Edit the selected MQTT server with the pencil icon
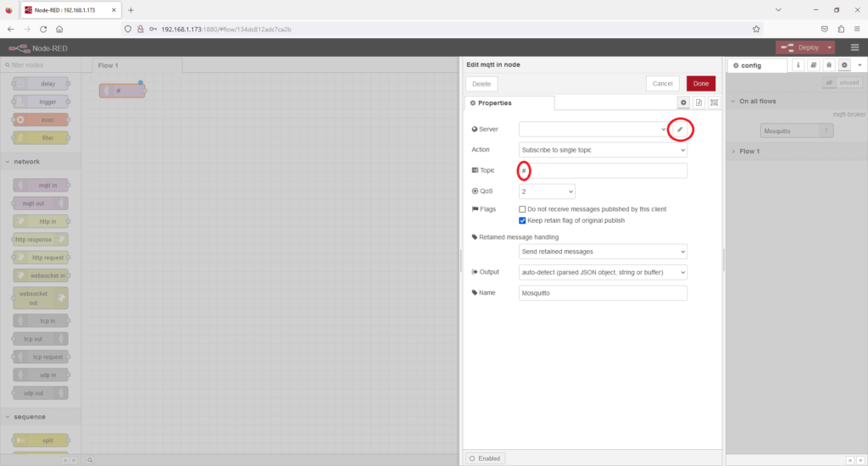Screen dimensions: 868x466 pos(680,130)
